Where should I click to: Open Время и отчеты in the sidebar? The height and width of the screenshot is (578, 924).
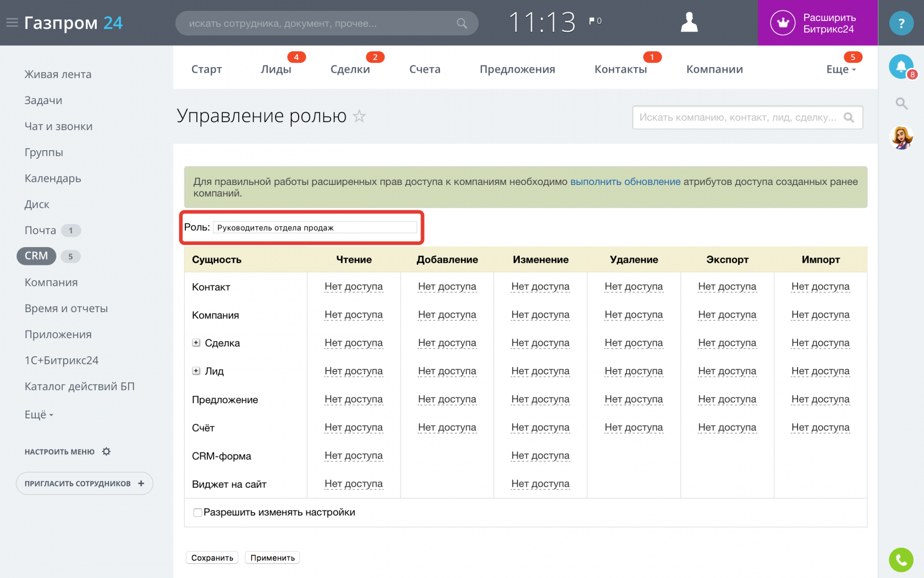66,308
